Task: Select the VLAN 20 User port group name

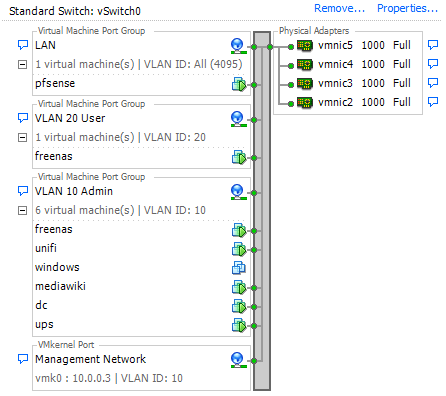Action: click(70, 118)
